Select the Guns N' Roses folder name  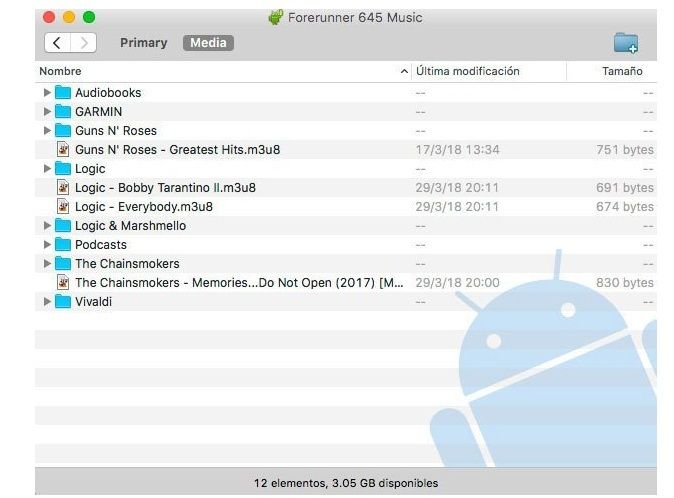coord(116,130)
